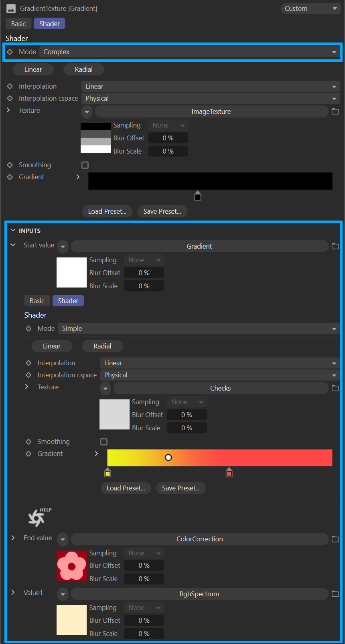This screenshot has width=345, height=644.
Task: Open the Mode dropdown set to Complex
Action: click(x=189, y=52)
